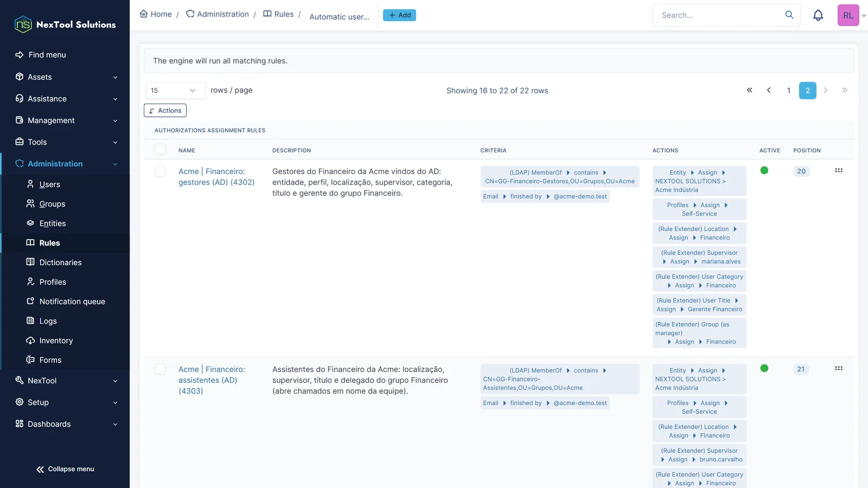Click active status dot of rule 21
The height and width of the screenshot is (488, 868).
[x=764, y=368]
